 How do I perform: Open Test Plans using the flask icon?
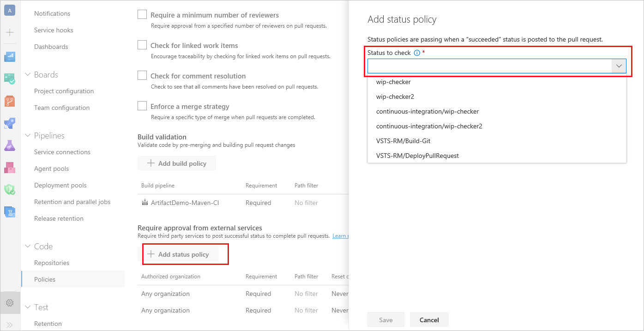[10, 145]
